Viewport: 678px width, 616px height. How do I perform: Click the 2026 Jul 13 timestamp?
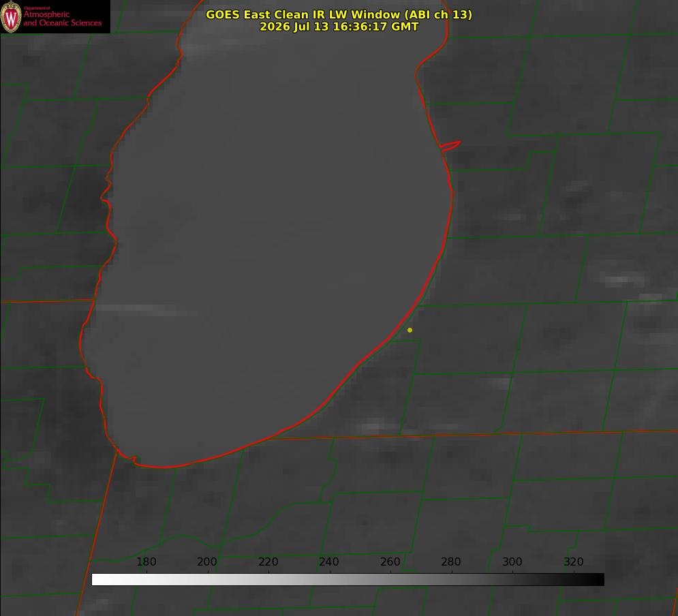coord(339,27)
